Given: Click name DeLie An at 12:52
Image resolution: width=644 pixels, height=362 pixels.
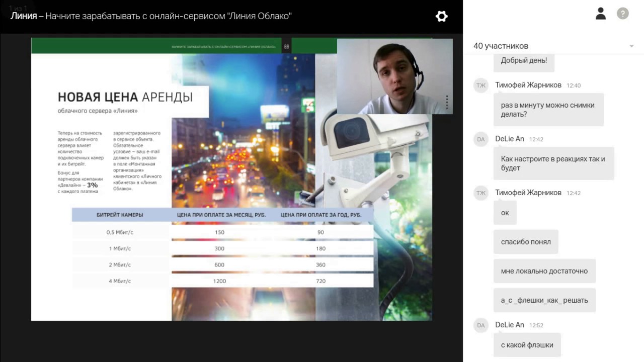Looking at the screenshot, I should (x=510, y=325).
